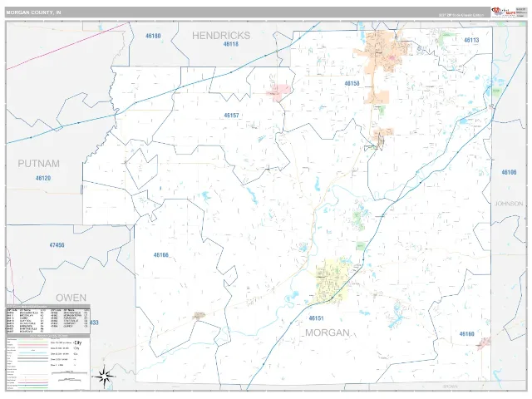The image size is (532, 399).
Task: Click ZIP code 46118 label
Action: click(x=231, y=44)
